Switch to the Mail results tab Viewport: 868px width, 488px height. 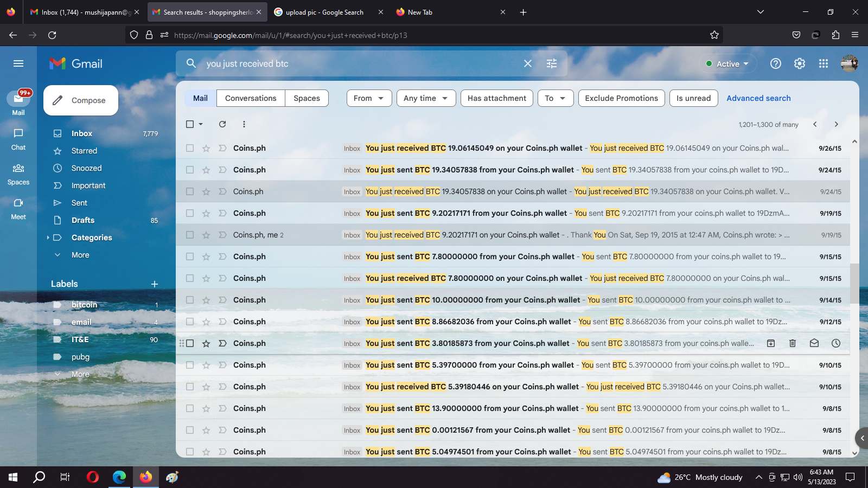tap(200, 98)
